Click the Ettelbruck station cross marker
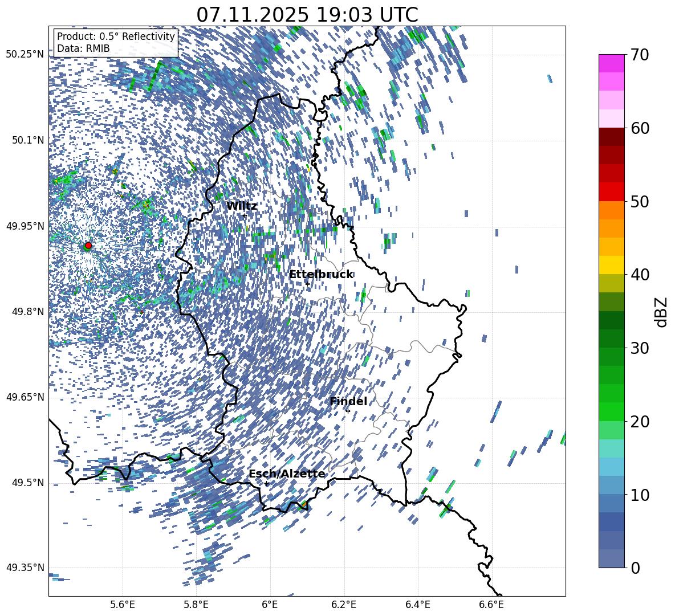675x616 pixels. [x=307, y=284]
